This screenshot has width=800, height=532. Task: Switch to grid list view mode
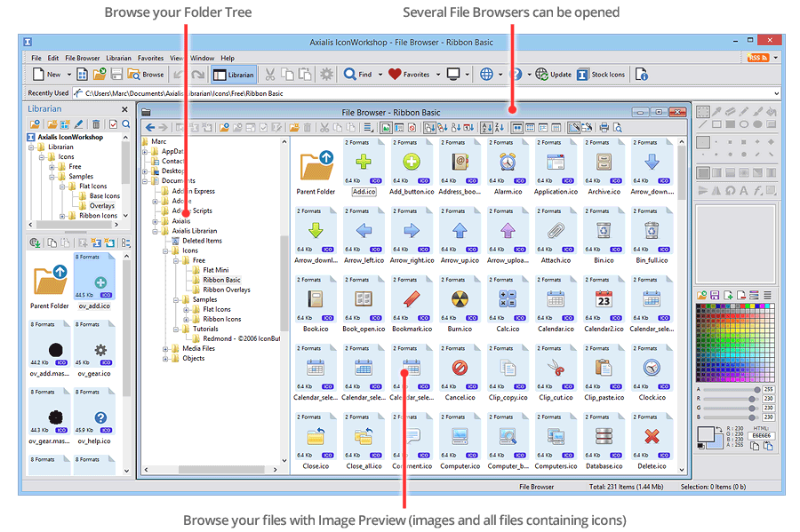pyautogui.click(x=530, y=127)
